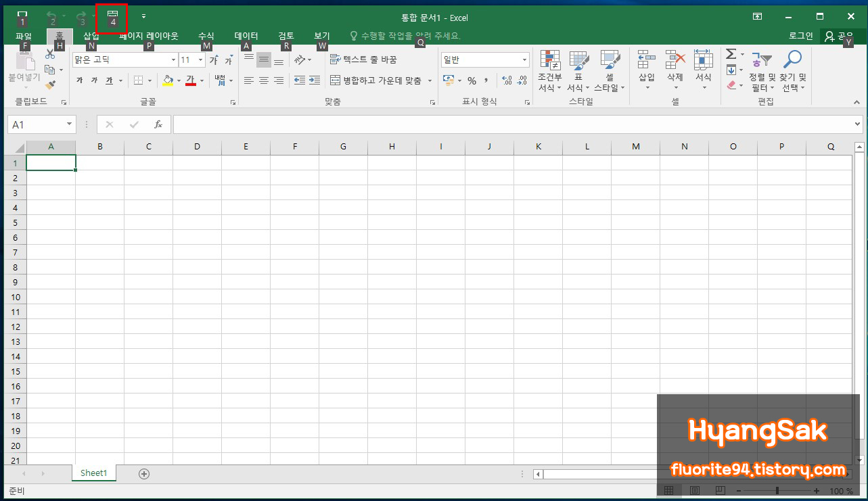
Task: Apply comma style
Action: (486, 80)
